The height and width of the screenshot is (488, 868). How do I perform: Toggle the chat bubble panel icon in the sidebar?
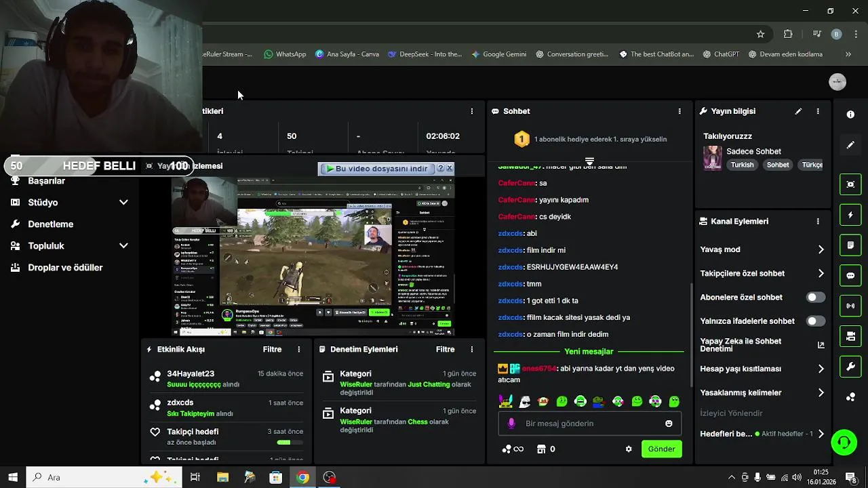(850, 276)
